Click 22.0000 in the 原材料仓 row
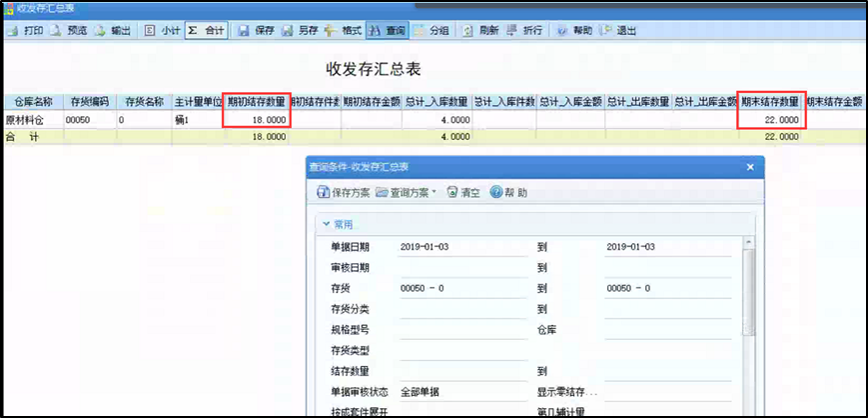This screenshot has height=418, width=868. coord(780,120)
